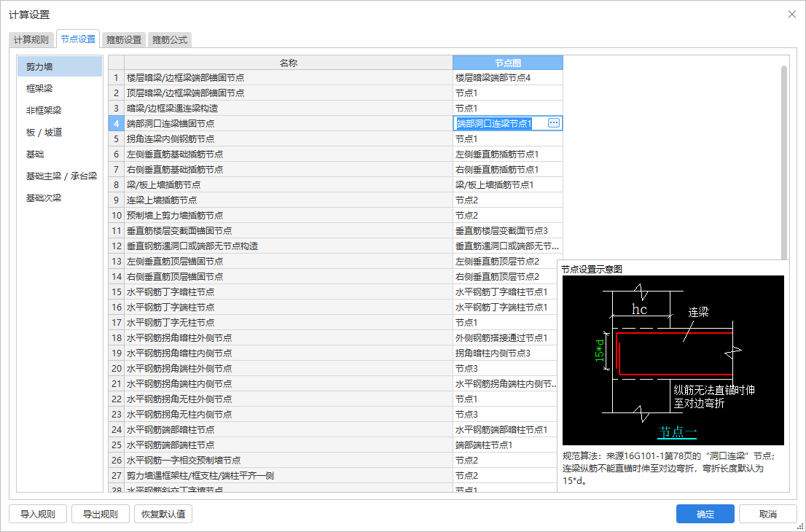
Task: Select row 6 左侧垂直筋基础插筋节点
Action: [289, 154]
